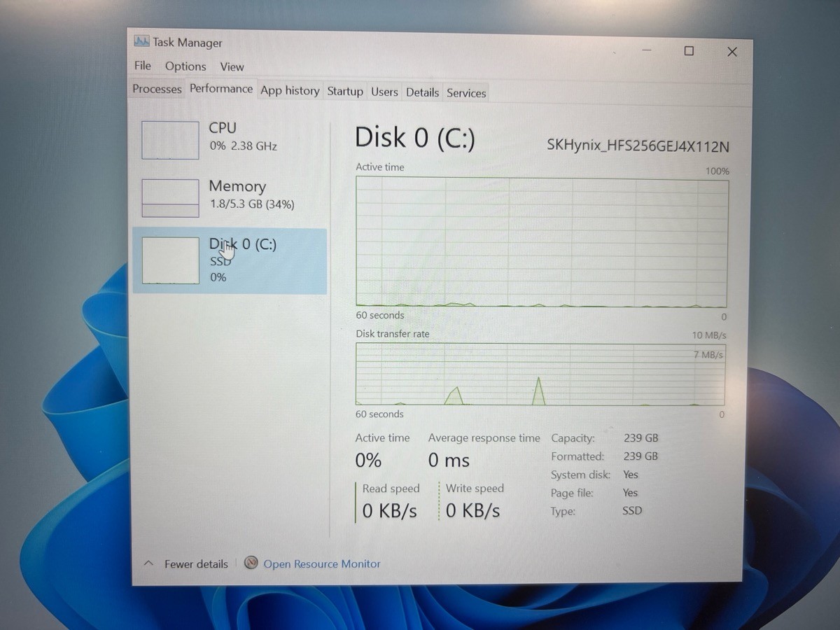Switch to the App history tab
The width and height of the screenshot is (840, 630).
pyautogui.click(x=290, y=90)
